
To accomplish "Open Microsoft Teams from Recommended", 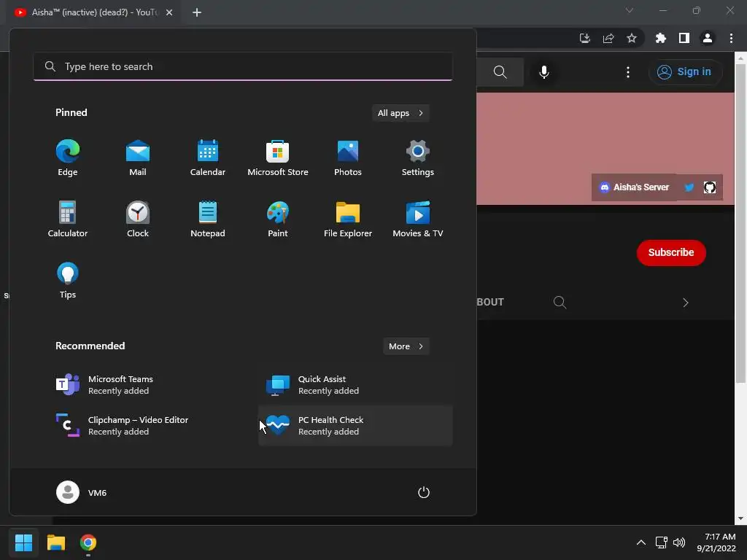I will tap(145, 385).
